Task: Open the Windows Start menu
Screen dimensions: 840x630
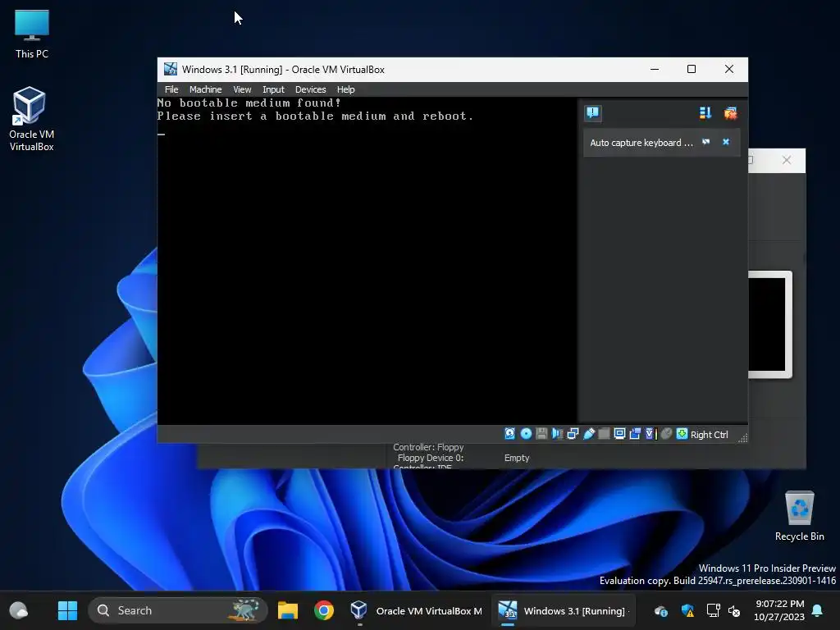Action: coord(67,610)
